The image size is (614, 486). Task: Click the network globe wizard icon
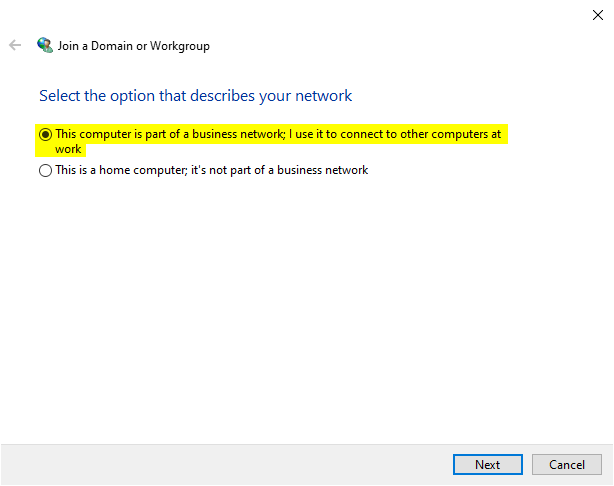pyautogui.click(x=44, y=45)
